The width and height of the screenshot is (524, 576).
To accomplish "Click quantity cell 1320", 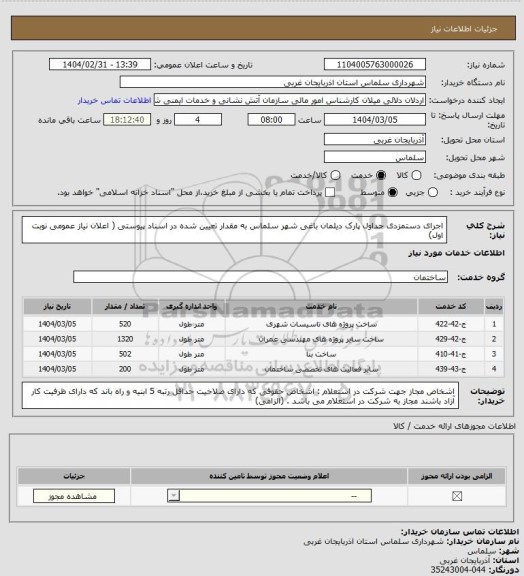I will click(x=125, y=339).
